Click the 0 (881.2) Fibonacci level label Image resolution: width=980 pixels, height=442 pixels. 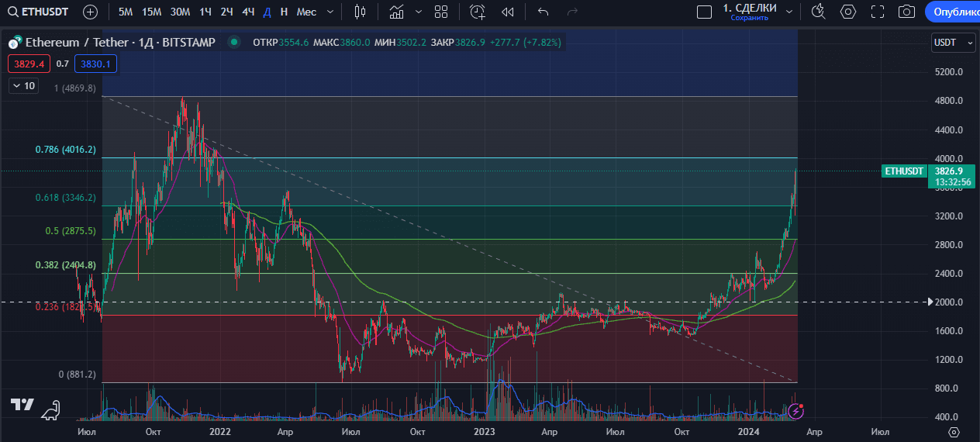pos(78,375)
